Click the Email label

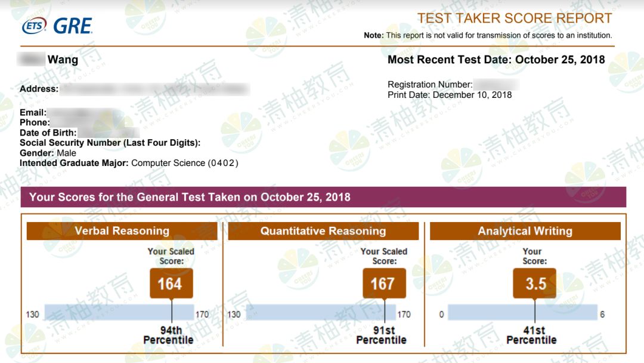pyautogui.click(x=33, y=112)
